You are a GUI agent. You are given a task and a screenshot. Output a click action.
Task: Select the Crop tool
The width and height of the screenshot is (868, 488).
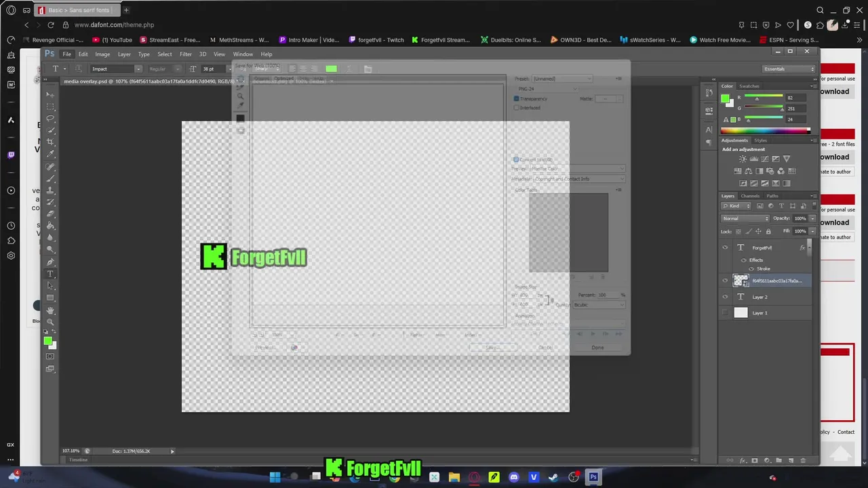[x=50, y=142]
